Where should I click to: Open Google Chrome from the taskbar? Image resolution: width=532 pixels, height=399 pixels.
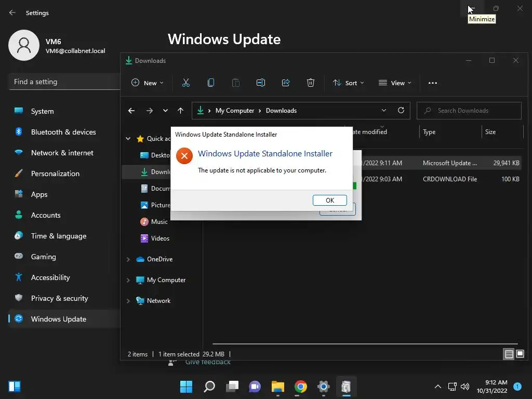(x=301, y=387)
